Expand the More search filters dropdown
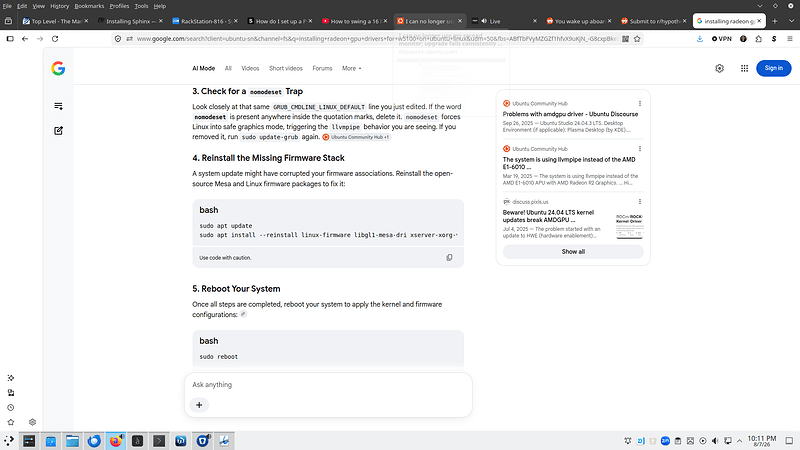This screenshot has width=800, height=450. point(352,68)
